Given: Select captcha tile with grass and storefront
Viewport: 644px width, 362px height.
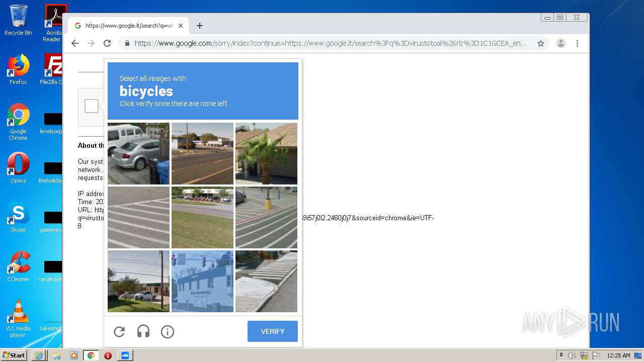Looking at the screenshot, I should click(x=202, y=218).
